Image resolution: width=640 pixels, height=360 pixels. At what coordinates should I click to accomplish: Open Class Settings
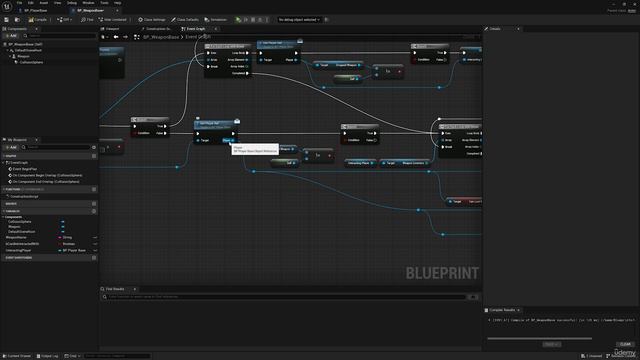152,20
